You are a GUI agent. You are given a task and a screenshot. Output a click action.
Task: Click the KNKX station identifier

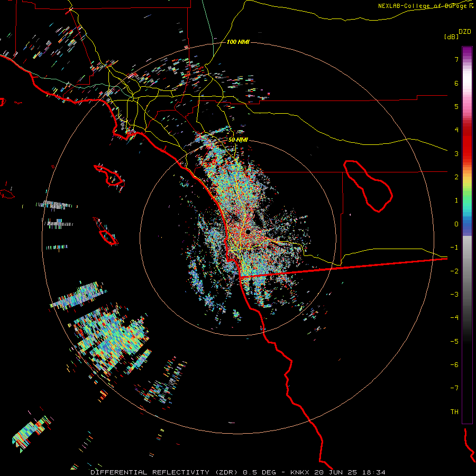tap(300, 472)
